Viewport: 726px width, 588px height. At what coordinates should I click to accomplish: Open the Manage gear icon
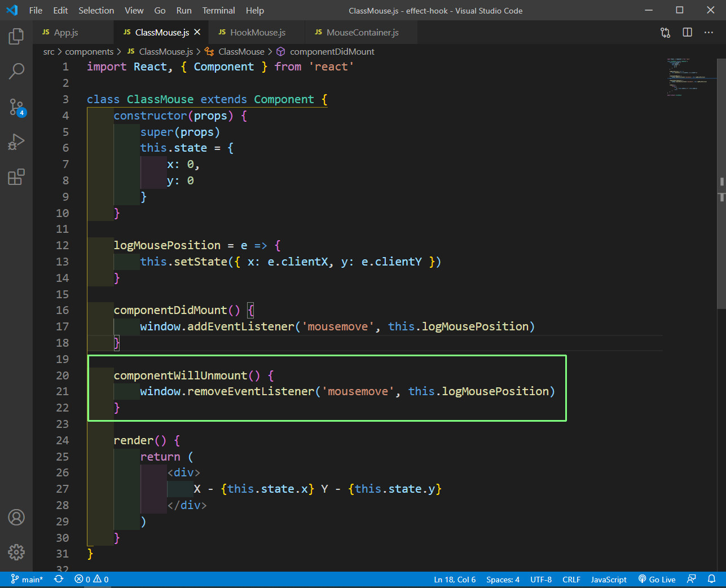point(16,552)
